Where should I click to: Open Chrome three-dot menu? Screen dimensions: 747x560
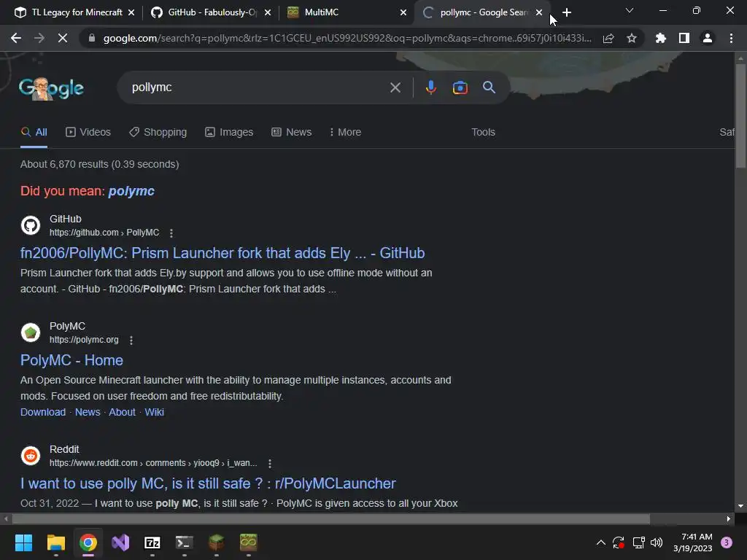click(731, 38)
